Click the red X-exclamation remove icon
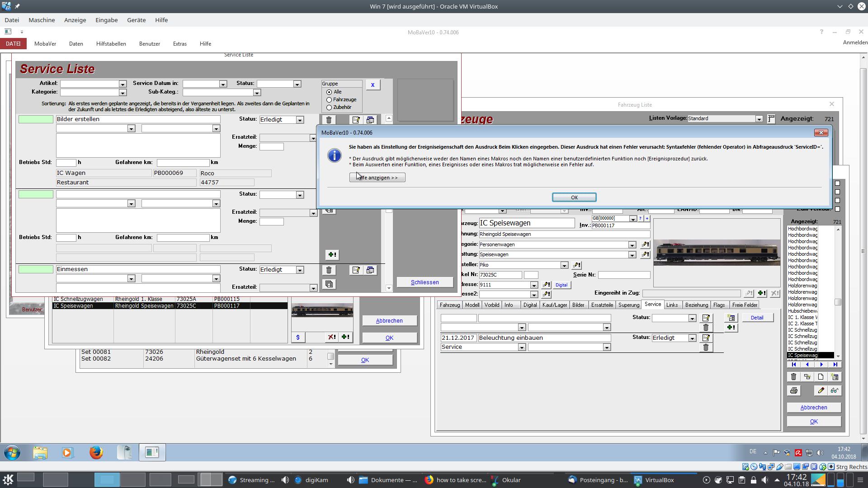This screenshot has height=488, width=868. click(332, 337)
